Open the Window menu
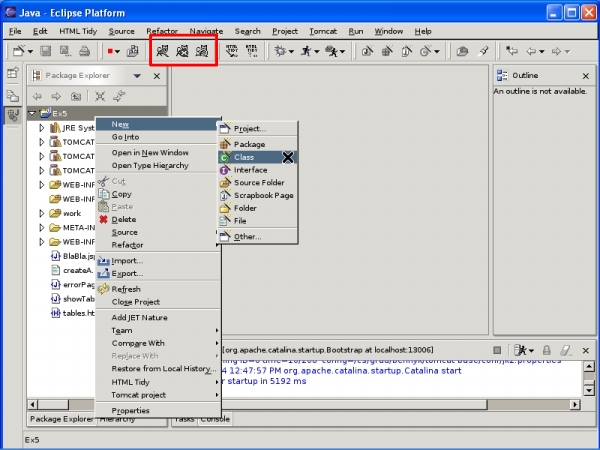The width and height of the screenshot is (600, 450). tap(388, 31)
